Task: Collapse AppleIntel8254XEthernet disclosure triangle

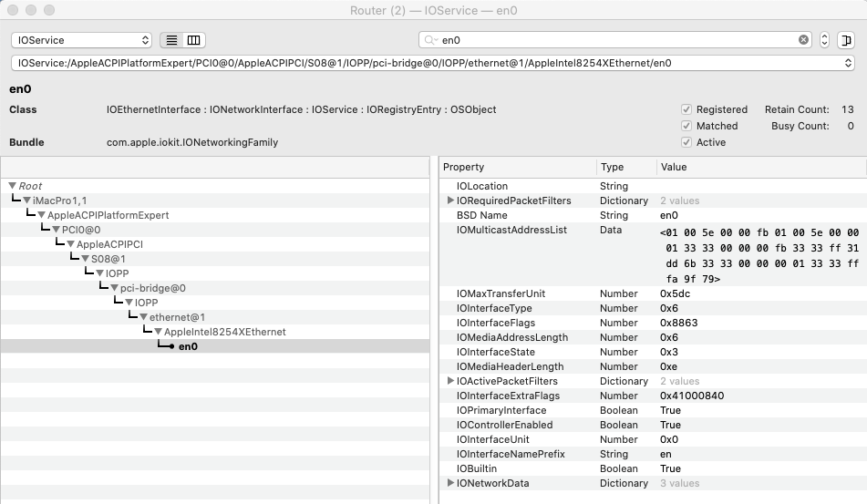Action: 158,332
